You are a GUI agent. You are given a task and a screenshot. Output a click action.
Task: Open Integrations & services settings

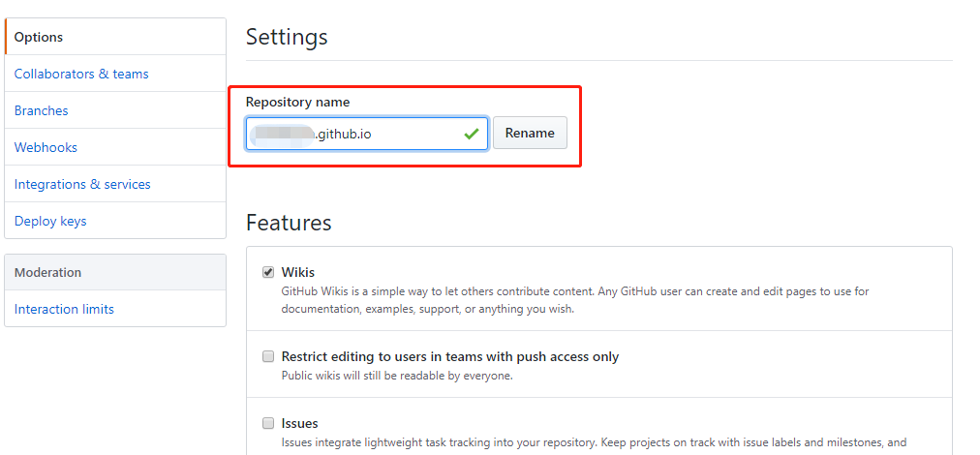click(82, 184)
